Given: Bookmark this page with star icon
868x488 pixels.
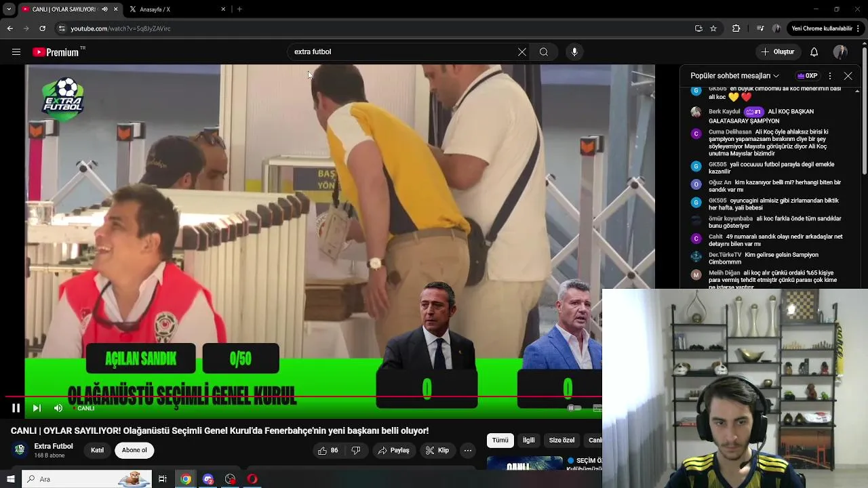Looking at the screenshot, I should point(713,28).
